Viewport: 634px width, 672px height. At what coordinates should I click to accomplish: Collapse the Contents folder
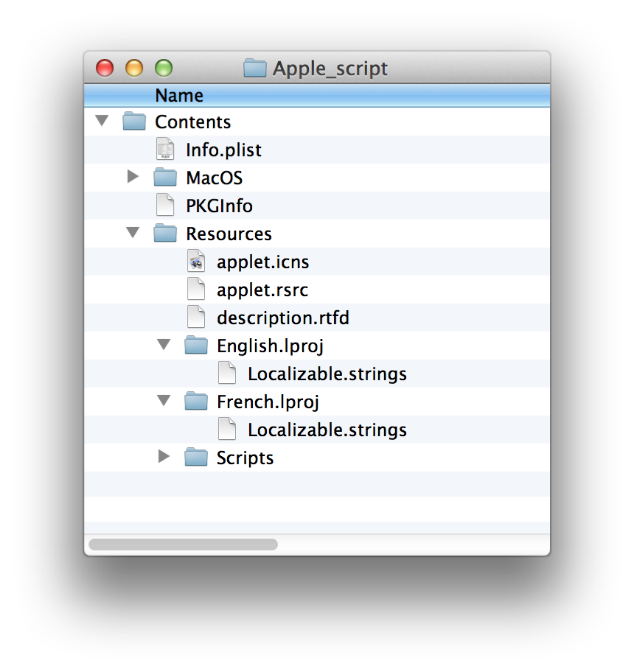101,120
